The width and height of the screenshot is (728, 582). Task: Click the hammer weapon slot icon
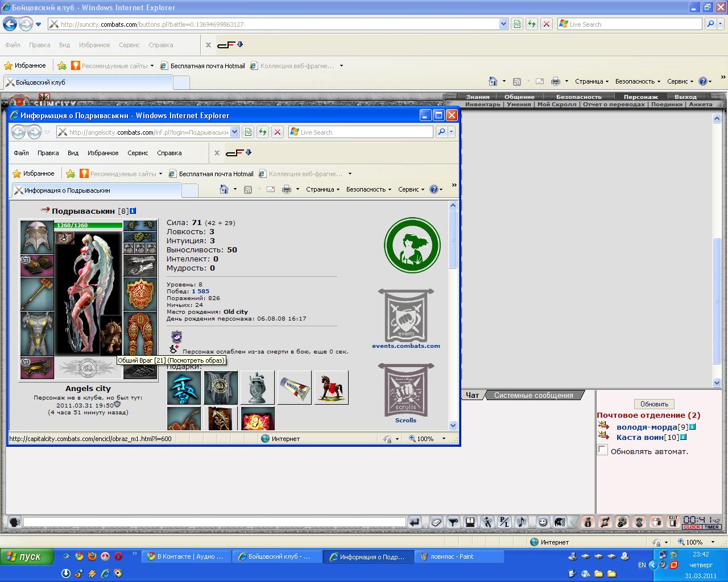tap(37, 293)
